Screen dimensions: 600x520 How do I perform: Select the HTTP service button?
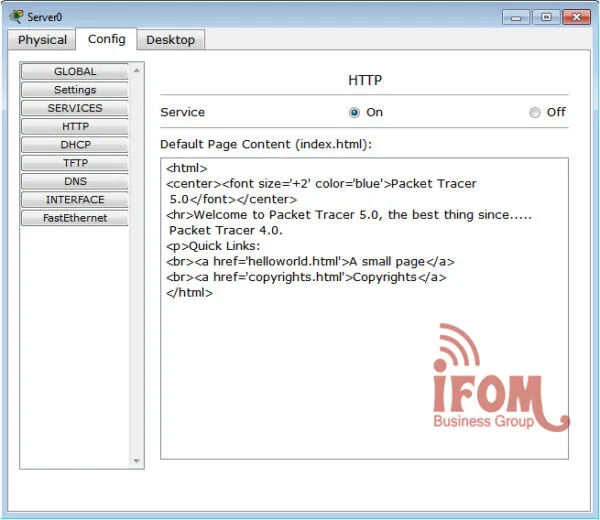coord(75,127)
